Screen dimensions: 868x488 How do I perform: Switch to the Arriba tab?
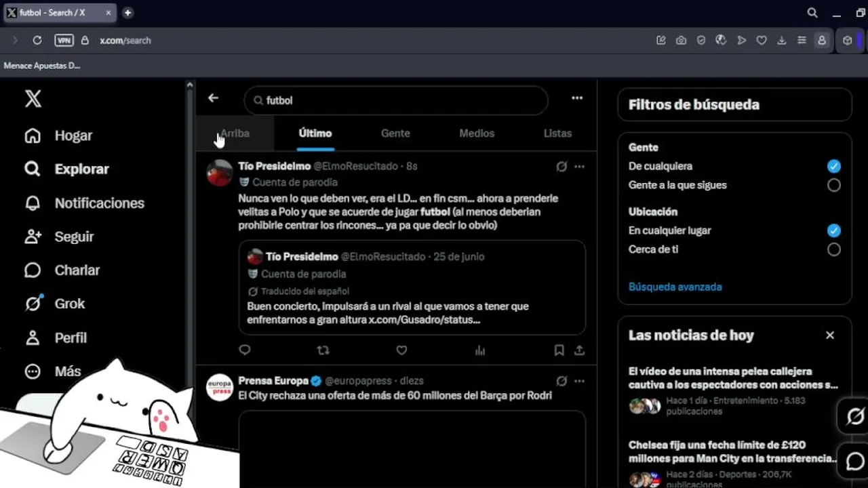tap(235, 134)
